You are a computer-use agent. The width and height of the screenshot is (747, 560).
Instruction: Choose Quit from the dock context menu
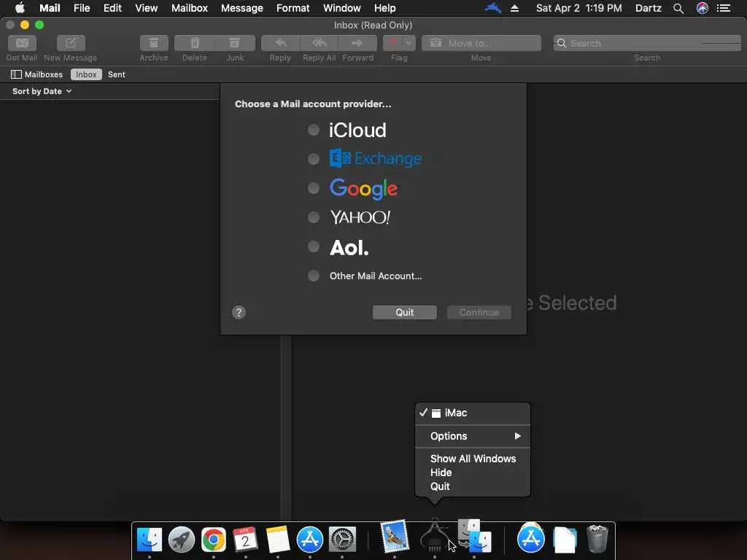(x=473, y=486)
